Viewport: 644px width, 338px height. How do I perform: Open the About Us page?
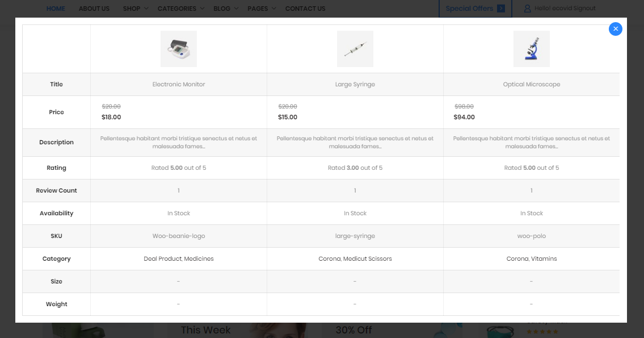tap(94, 9)
